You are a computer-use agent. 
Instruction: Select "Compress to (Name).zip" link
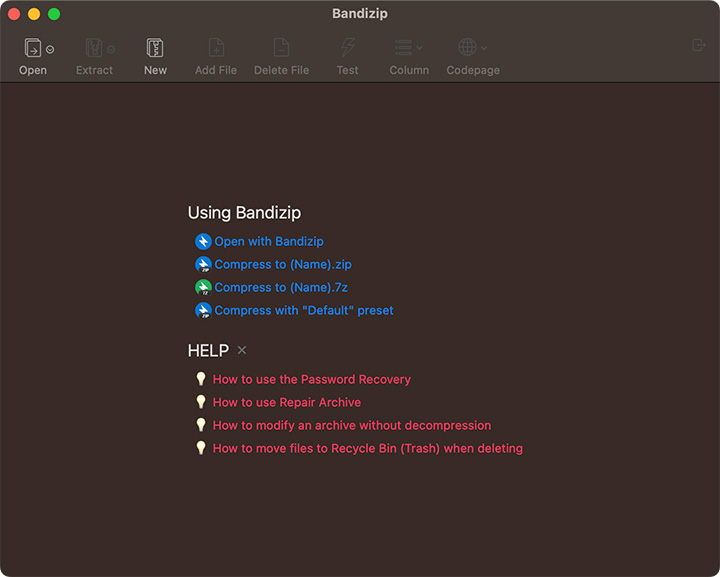(x=283, y=265)
